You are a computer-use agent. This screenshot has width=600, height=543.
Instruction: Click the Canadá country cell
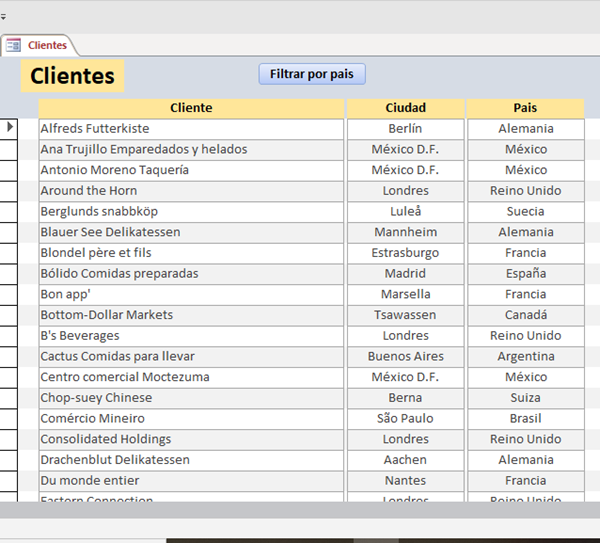[525, 315]
